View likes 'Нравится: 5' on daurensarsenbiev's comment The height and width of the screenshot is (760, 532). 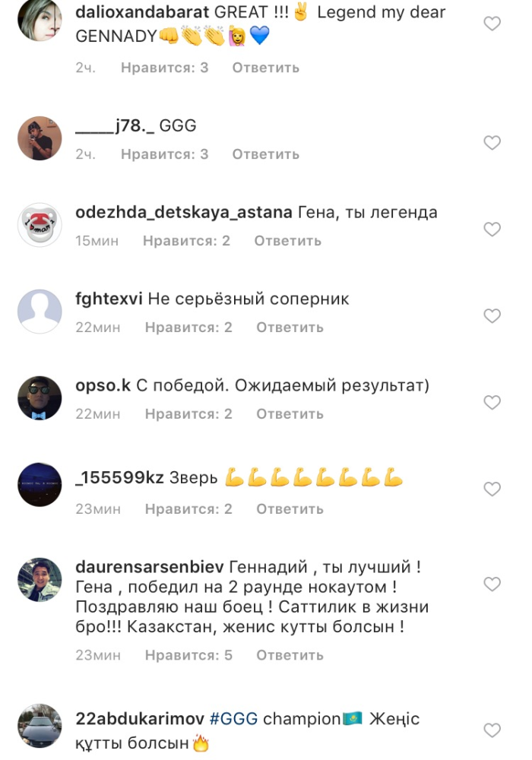click(188, 655)
